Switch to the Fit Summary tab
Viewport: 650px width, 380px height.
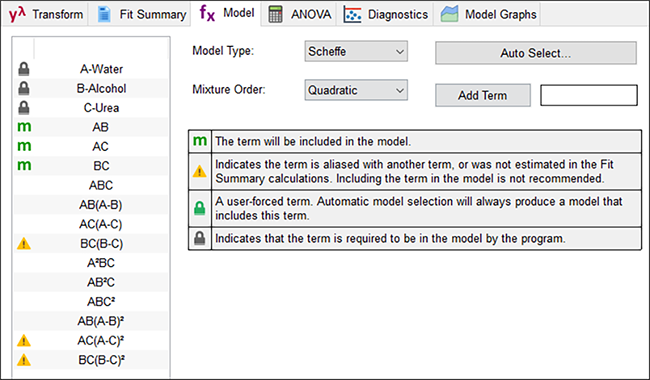click(x=141, y=15)
